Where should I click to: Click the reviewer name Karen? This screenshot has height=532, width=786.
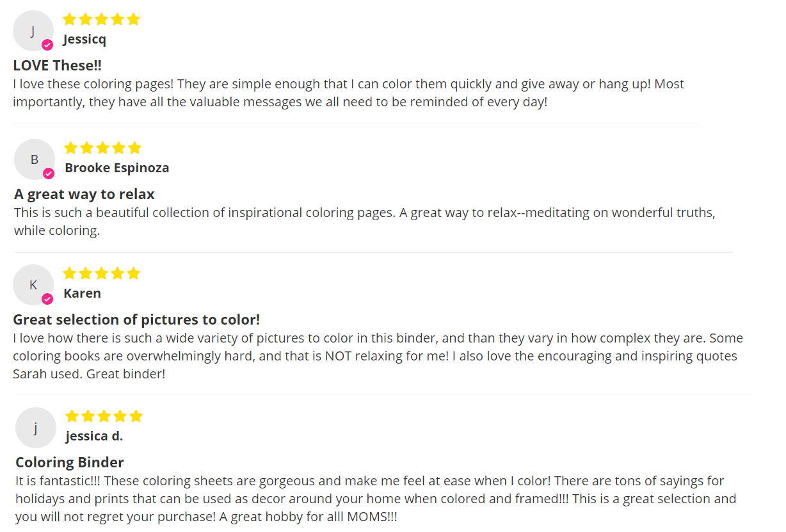pos(82,293)
